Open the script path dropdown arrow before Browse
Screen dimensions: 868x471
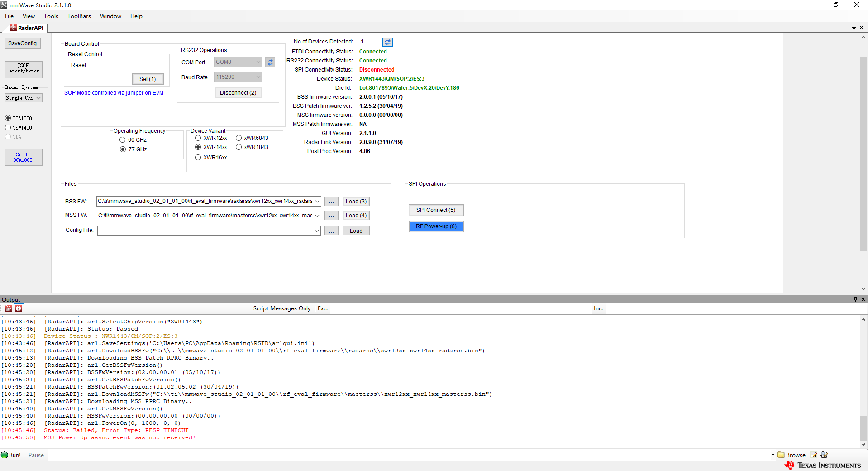[773, 455]
